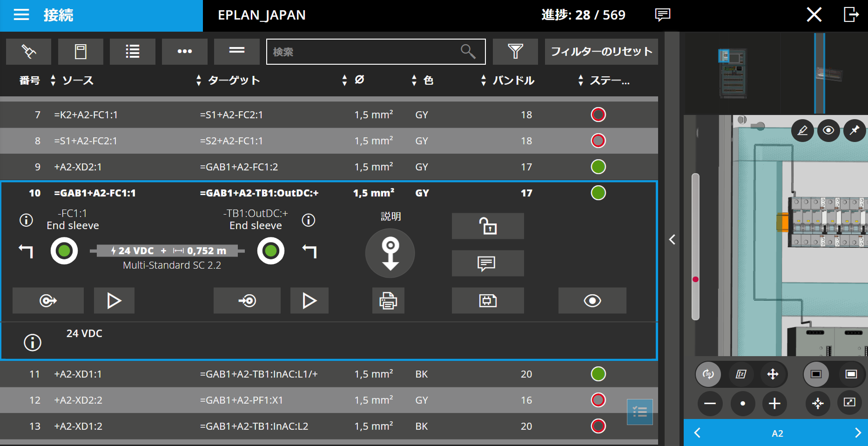Toggle red status circle for connection 7
This screenshot has height=446, width=868.
click(x=598, y=115)
